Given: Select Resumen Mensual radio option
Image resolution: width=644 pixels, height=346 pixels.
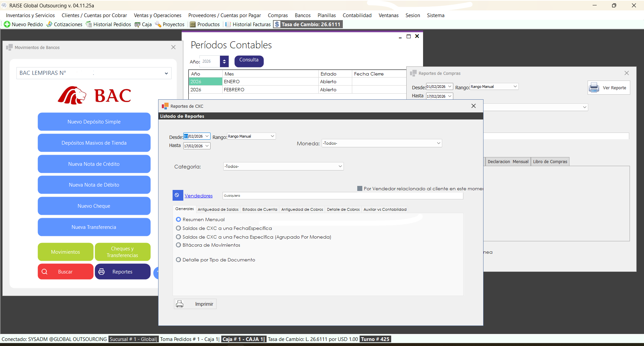Looking at the screenshot, I should click(179, 219).
